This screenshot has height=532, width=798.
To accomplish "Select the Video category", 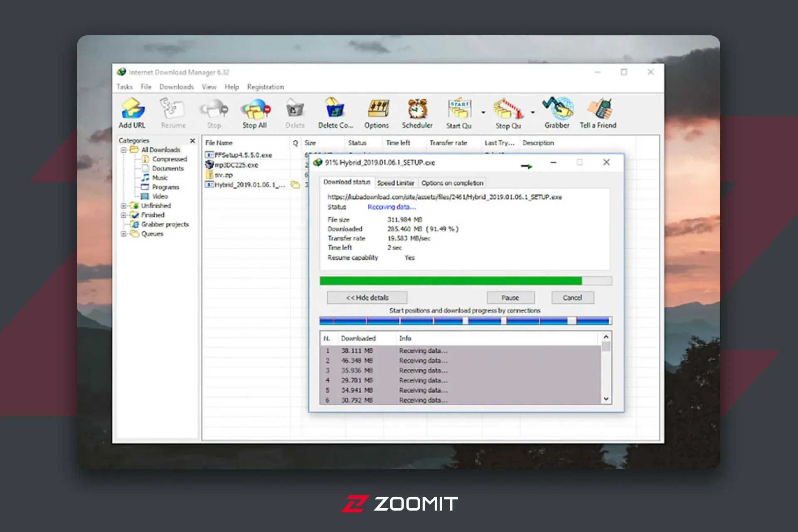I will (155, 196).
